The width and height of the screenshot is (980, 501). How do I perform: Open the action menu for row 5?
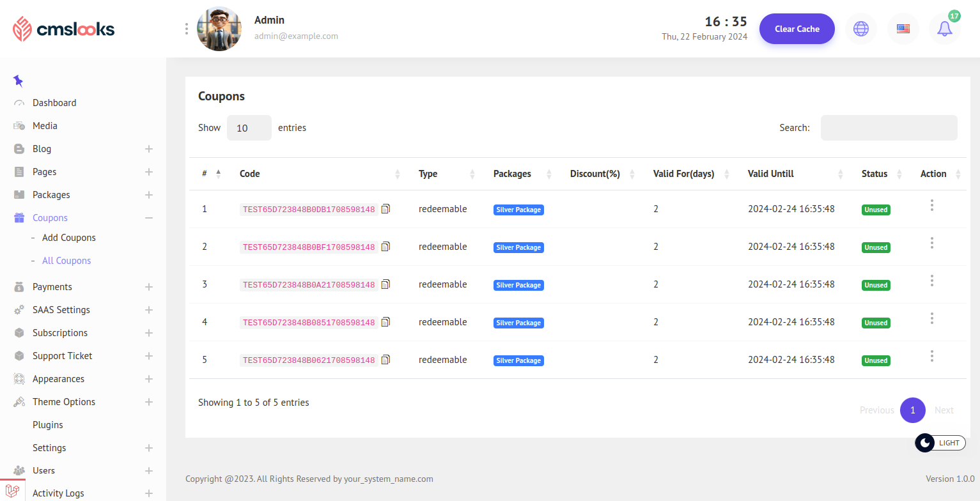point(932,356)
